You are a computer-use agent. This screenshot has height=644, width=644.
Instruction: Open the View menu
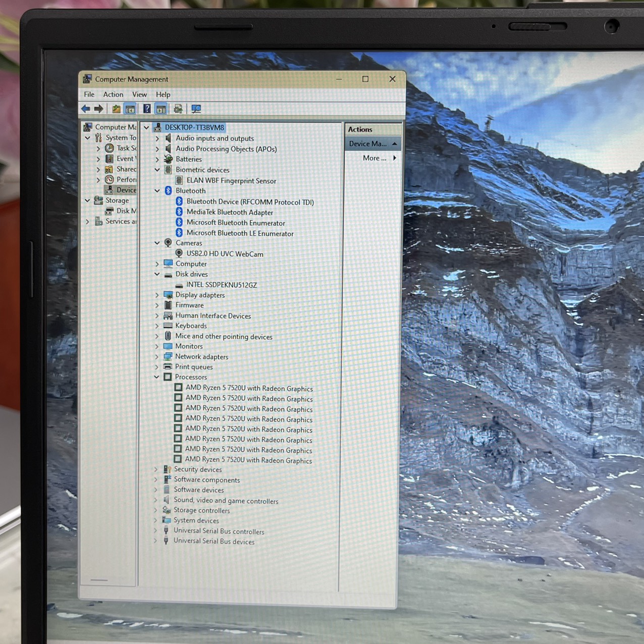(139, 94)
